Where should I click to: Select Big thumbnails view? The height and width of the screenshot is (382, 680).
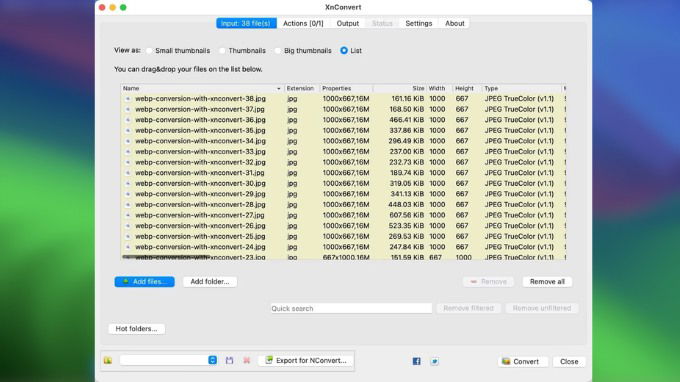click(278, 51)
